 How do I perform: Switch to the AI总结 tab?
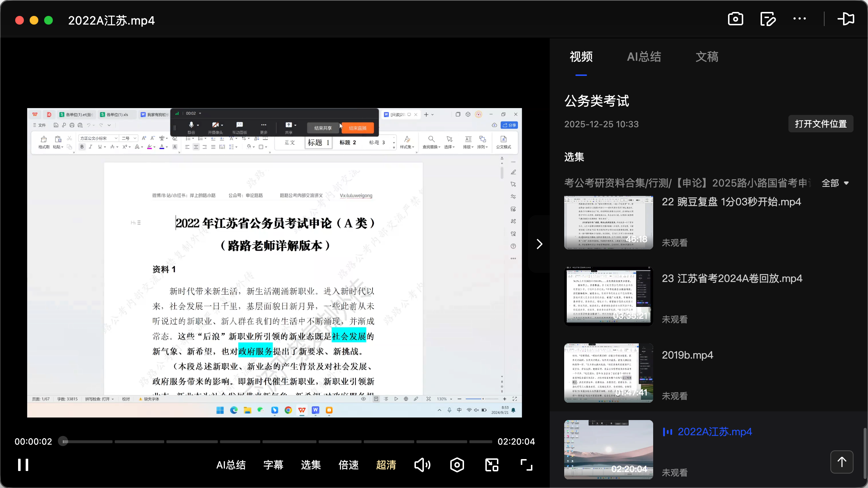pyautogui.click(x=644, y=57)
